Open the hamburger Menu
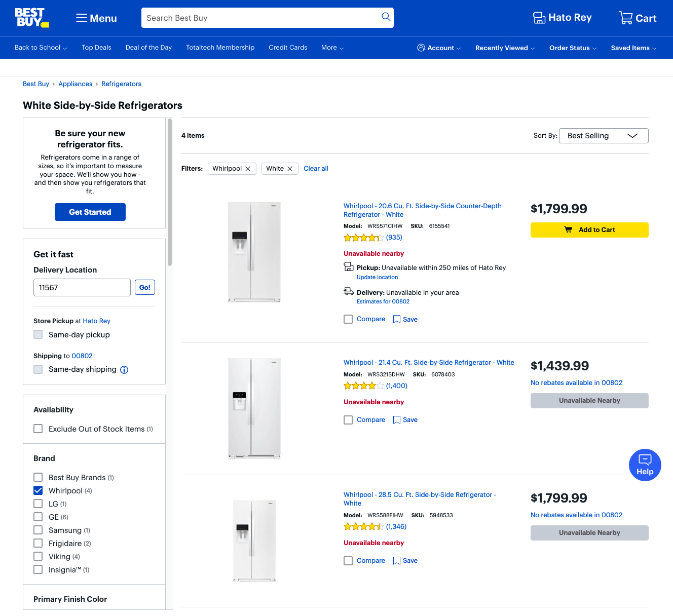Viewport: 673px width, 616px height. (x=96, y=18)
